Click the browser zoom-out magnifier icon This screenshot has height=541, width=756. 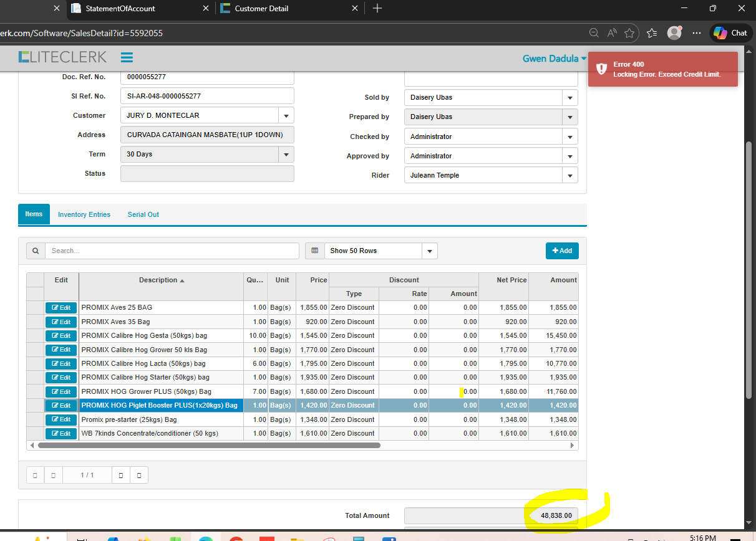click(x=594, y=33)
